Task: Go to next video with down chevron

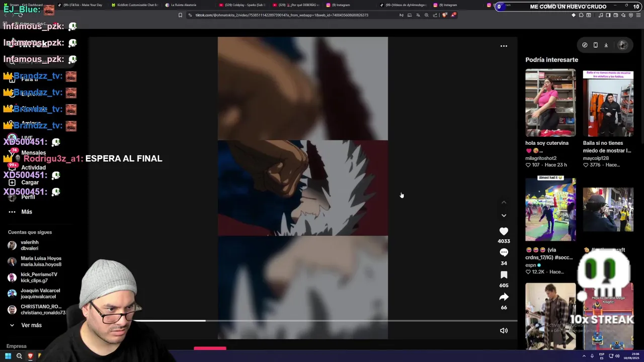Action: 504,215
